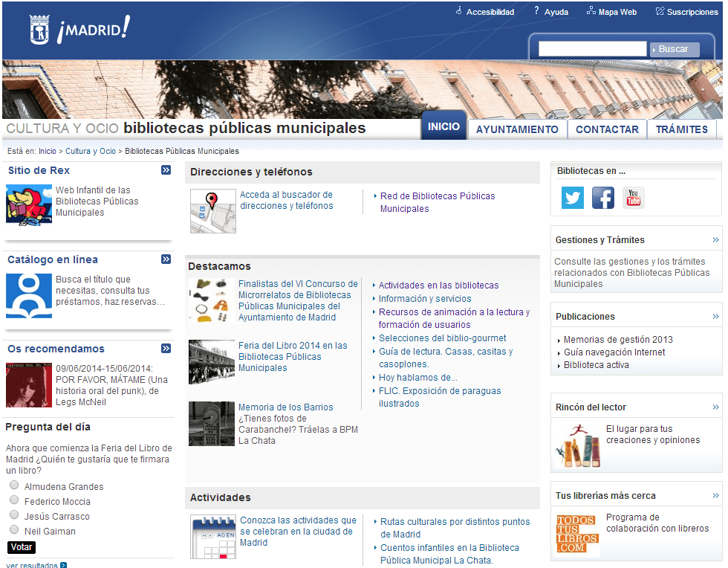Go to Cultura y Ocio breadcrumb link
Screen dimensions: 728x568
coord(91,151)
